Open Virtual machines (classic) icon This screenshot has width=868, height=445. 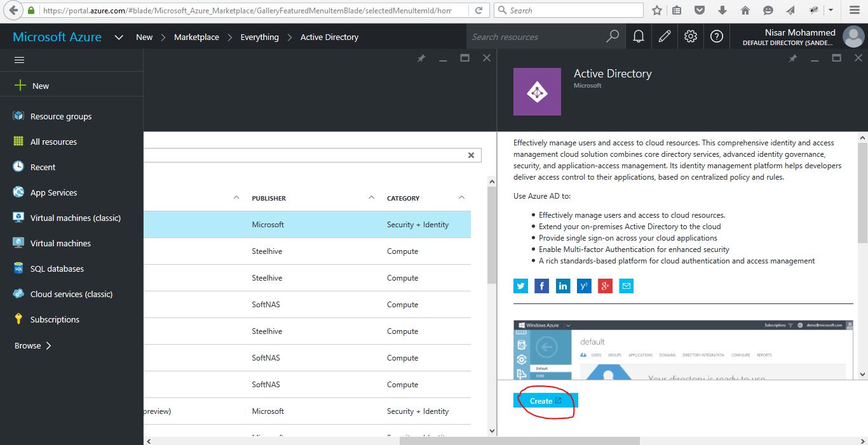tap(18, 218)
